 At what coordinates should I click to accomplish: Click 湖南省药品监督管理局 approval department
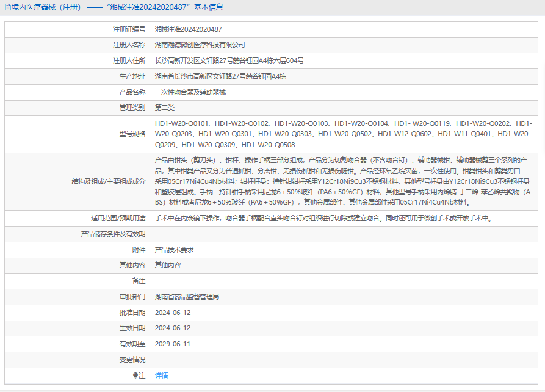click(187, 297)
